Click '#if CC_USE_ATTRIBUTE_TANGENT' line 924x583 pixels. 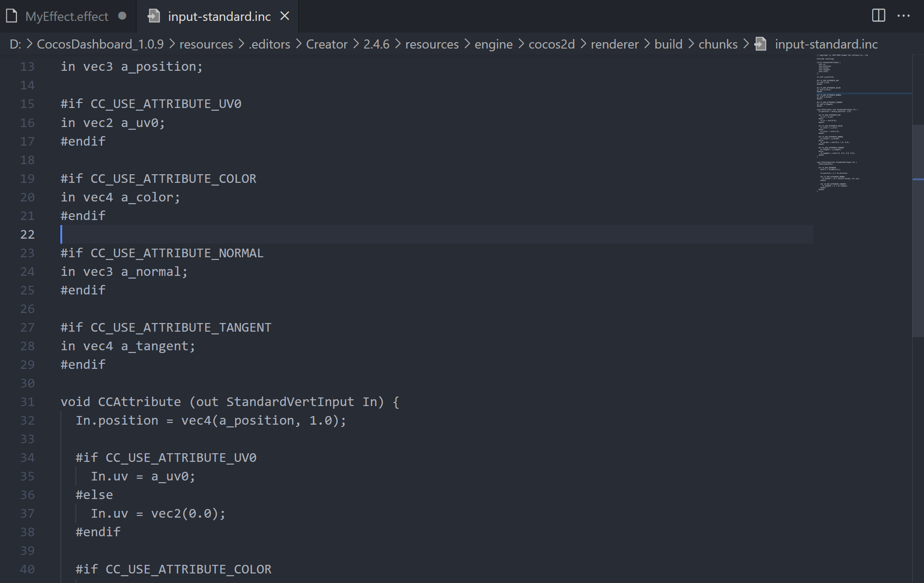pyautogui.click(x=166, y=327)
